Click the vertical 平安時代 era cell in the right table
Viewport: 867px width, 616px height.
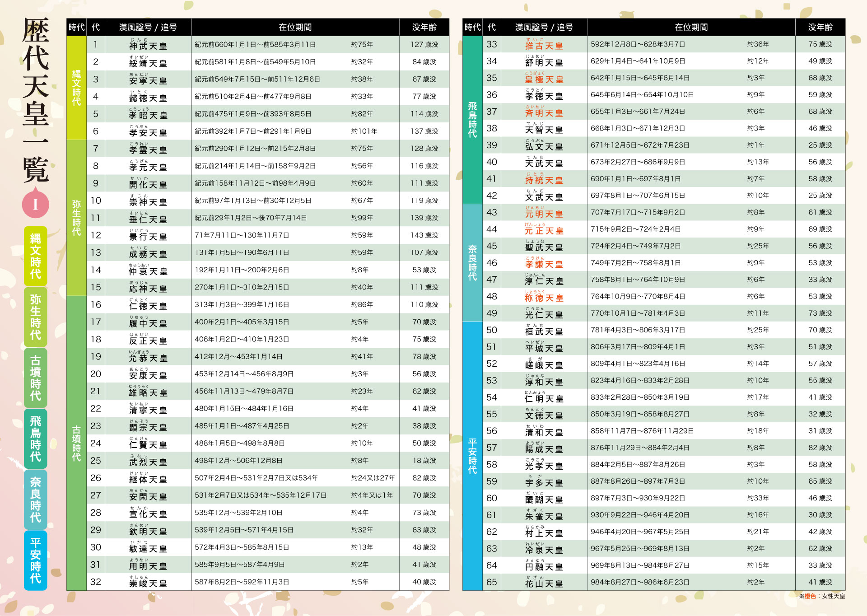click(x=472, y=456)
